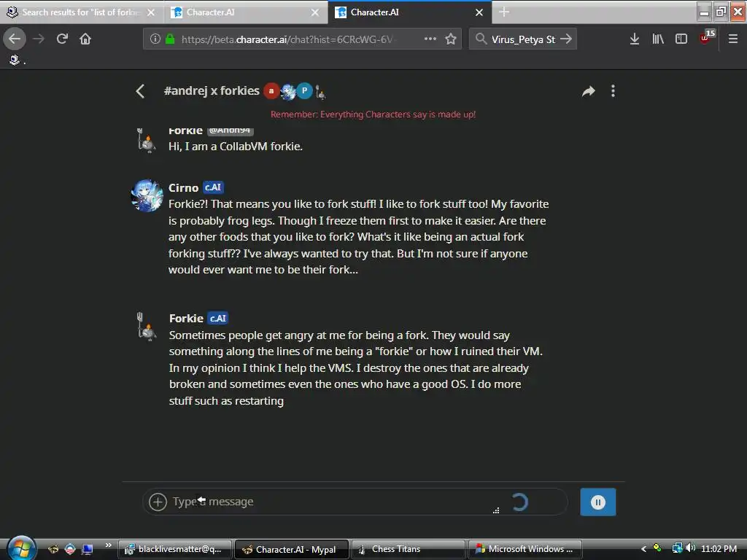Click the browser forward arrow
This screenshot has height=560, width=747.
pos(39,39)
